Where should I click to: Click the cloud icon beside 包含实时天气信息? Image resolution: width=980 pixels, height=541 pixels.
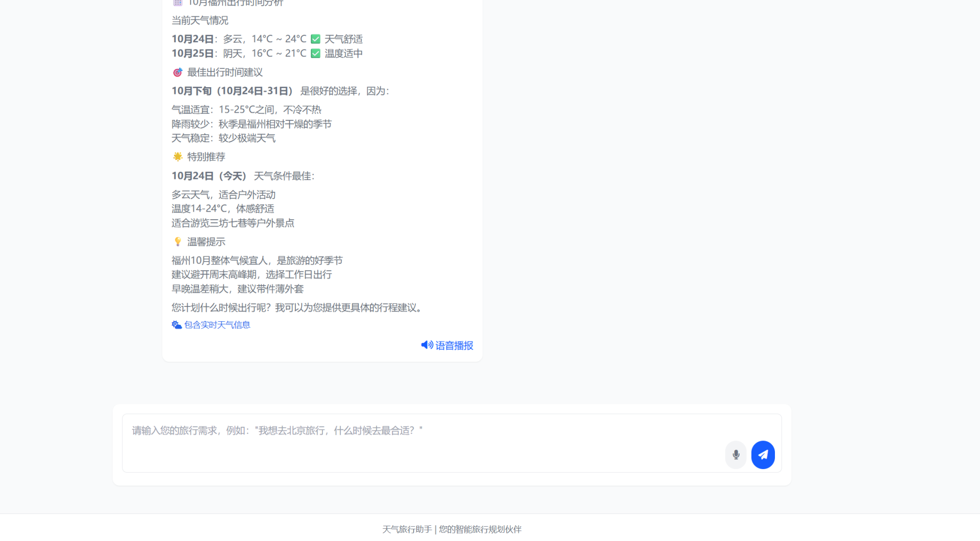tap(177, 325)
